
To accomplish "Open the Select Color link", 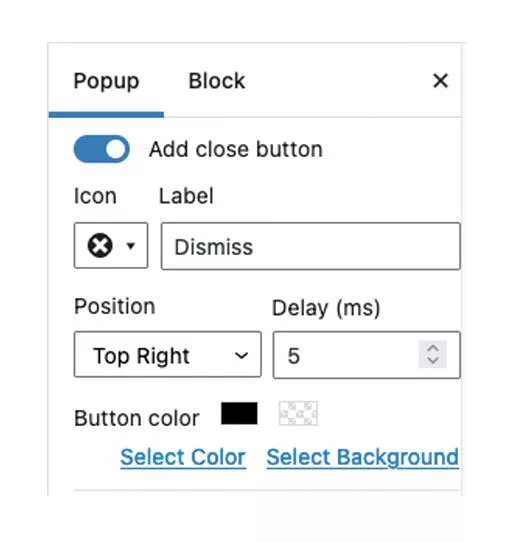I will (183, 457).
